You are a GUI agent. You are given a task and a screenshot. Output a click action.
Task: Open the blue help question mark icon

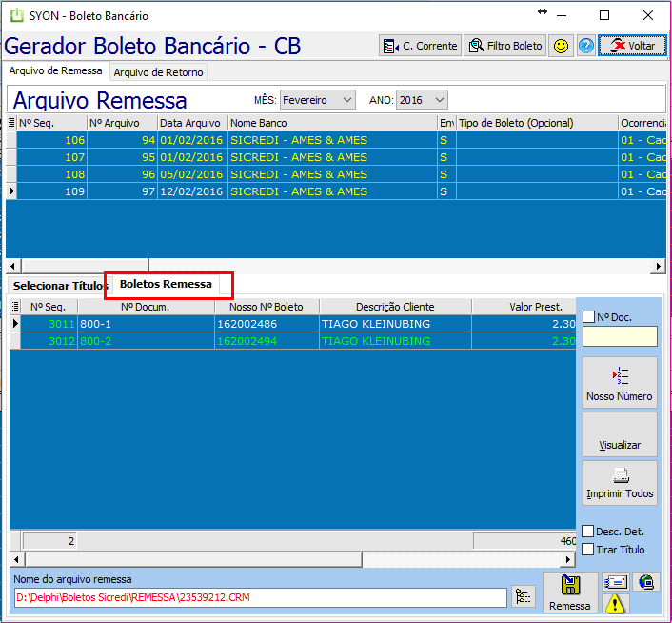coord(585,46)
